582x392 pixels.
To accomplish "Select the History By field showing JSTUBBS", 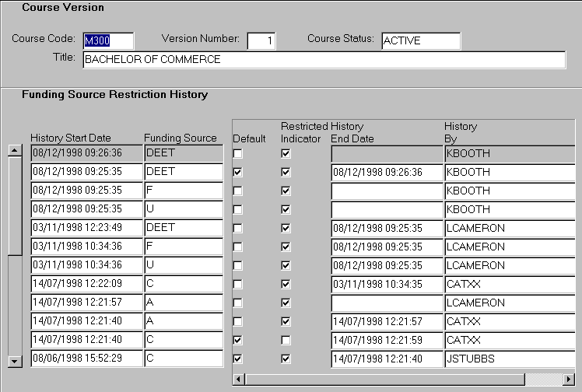I will click(510, 359).
